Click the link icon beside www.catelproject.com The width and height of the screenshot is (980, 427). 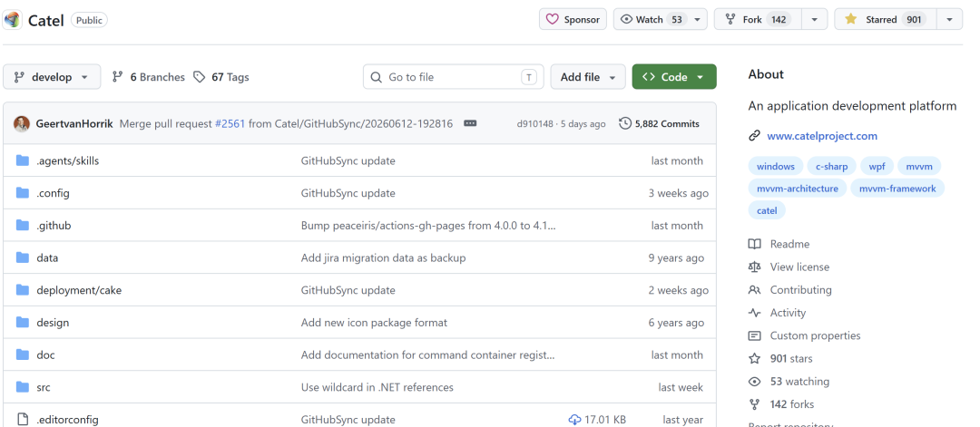[x=754, y=135]
